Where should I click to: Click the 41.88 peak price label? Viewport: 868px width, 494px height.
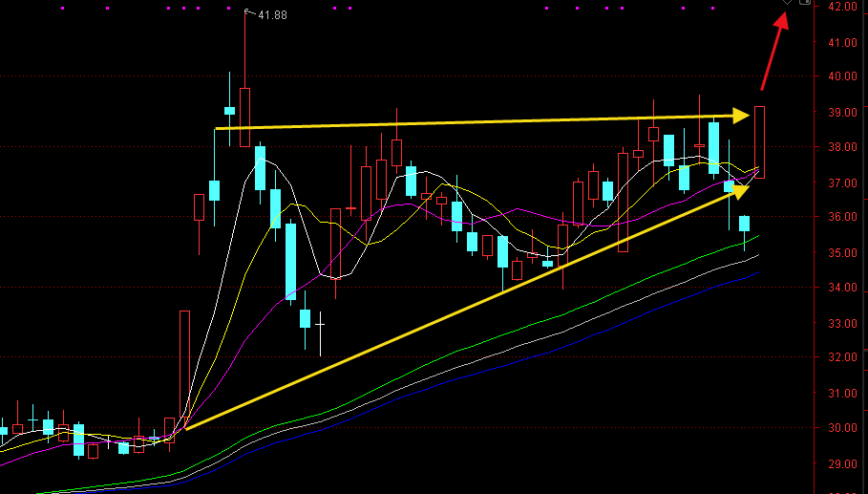pos(273,15)
